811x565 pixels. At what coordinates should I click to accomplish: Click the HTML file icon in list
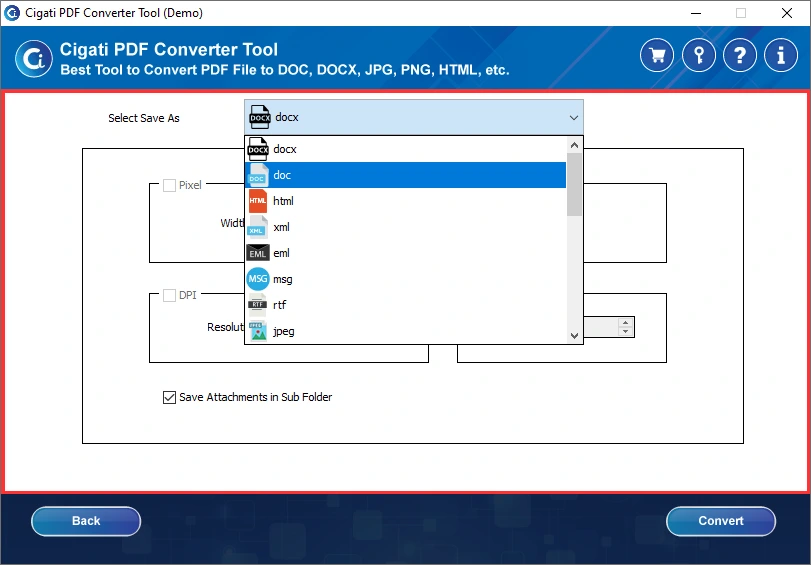tap(258, 201)
